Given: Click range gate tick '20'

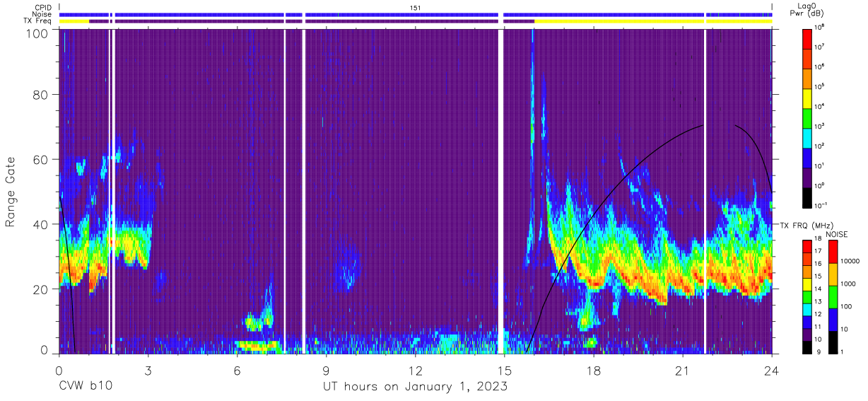Looking at the screenshot, I should point(41,289).
